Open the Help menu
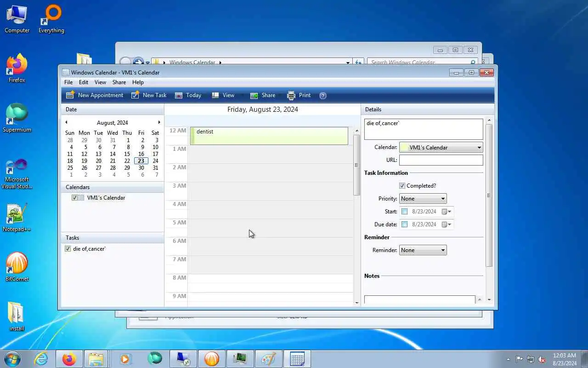This screenshot has height=368, width=588. pos(138,82)
